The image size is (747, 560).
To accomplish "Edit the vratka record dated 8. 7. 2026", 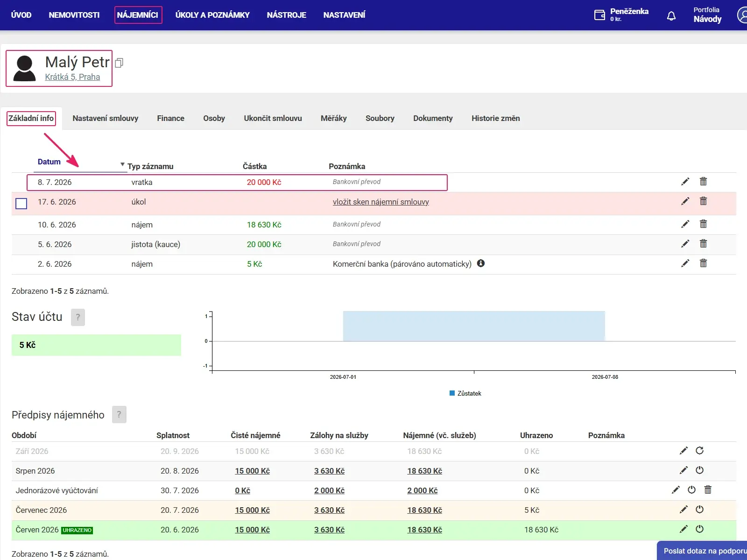I will 685,182.
